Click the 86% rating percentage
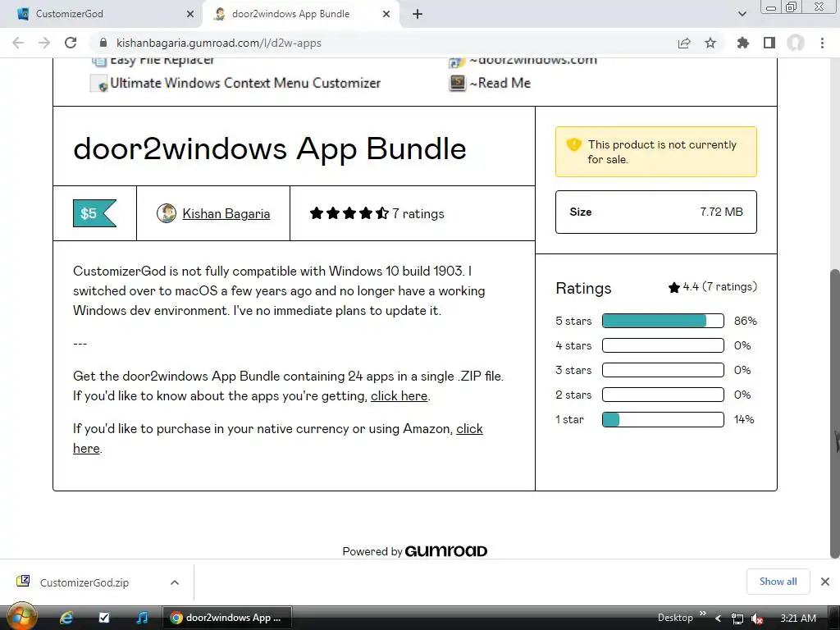 pos(745,321)
